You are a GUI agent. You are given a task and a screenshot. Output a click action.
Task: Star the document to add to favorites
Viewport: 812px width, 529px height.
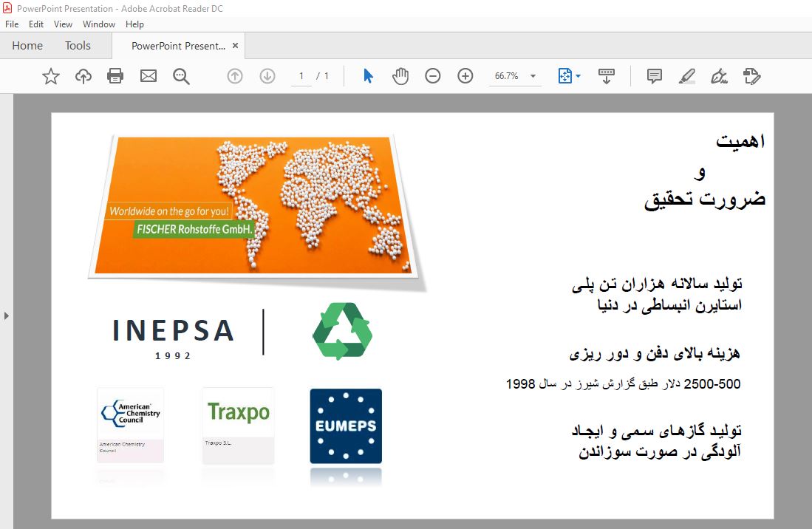[x=50, y=75]
